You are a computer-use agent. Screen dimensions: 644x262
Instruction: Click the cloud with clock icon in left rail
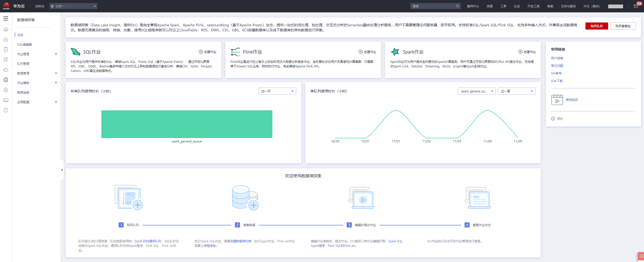(6, 70)
